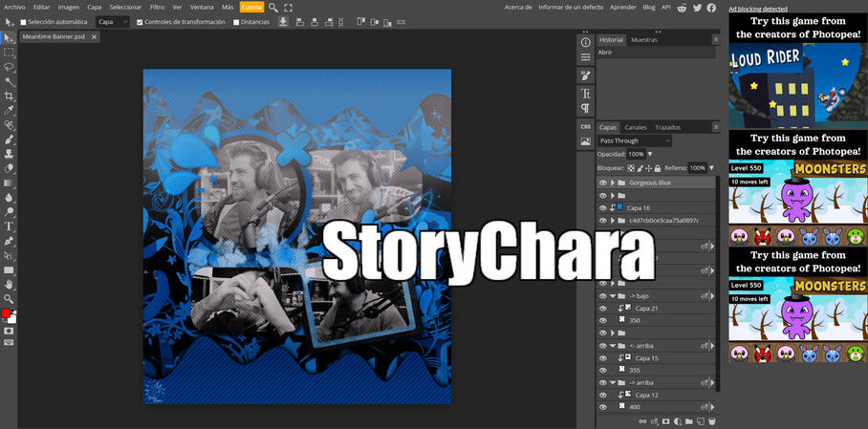Select the Type tool in toolbar

click(x=10, y=226)
